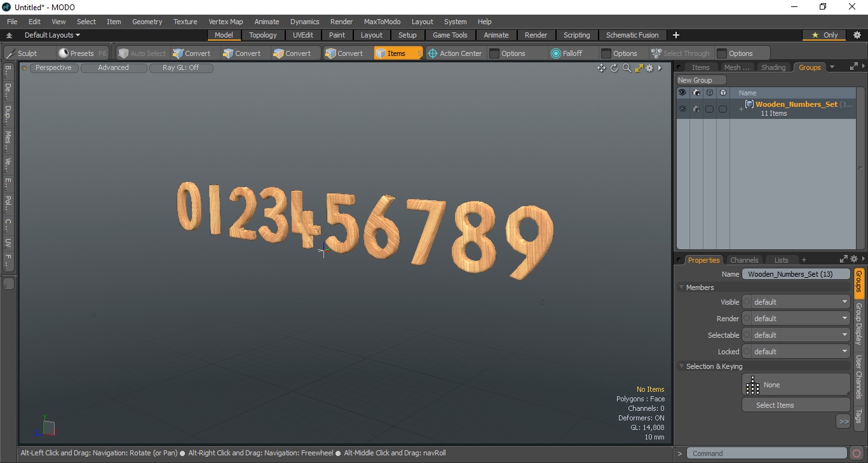868x463 pixels.
Task: Click the Wooden_Numbers_Set group icon
Action: 750,104
